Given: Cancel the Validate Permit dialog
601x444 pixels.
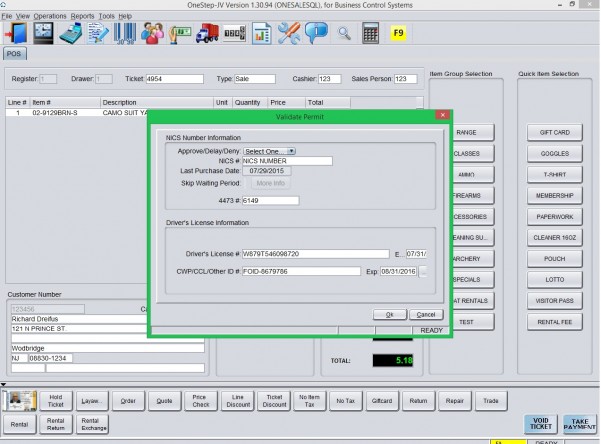Looking at the screenshot, I should [424, 314].
